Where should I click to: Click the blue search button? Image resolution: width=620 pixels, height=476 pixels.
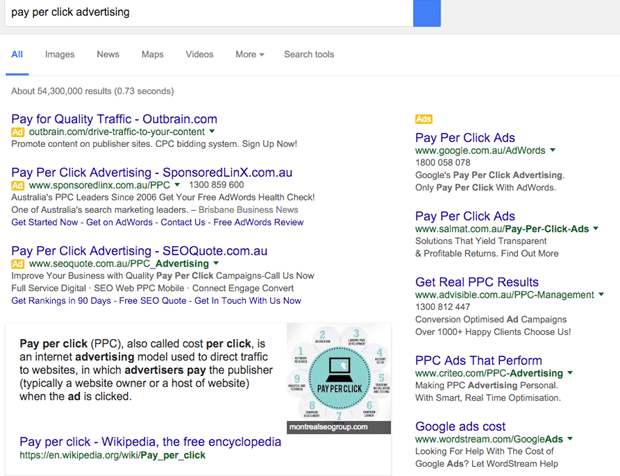click(x=427, y=14)
